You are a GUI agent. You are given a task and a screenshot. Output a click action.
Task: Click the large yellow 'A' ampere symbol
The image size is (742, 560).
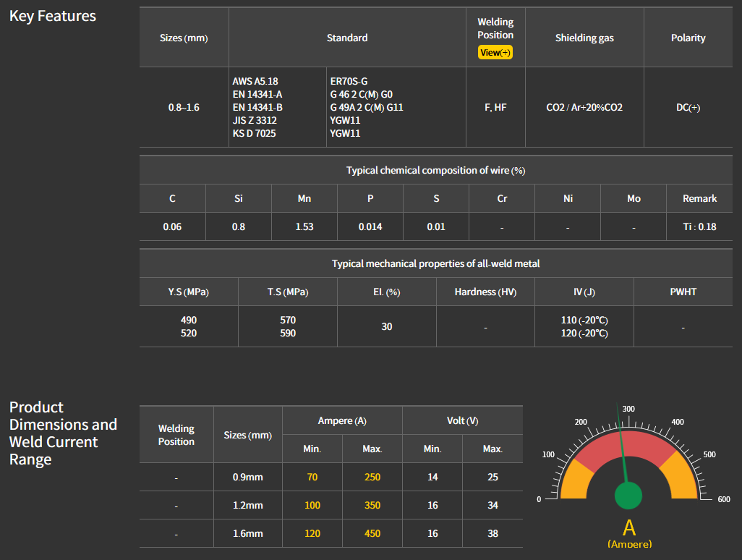pyautogui.click(x=628, y=528)
